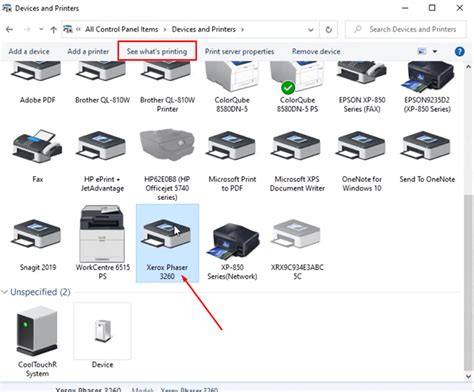Select the unspecified Device icon

[x=102, y=331]
